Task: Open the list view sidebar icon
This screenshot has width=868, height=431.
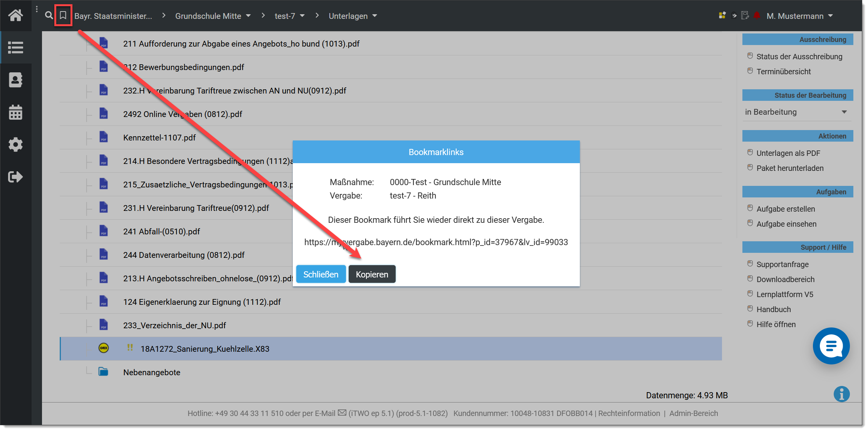Action: click(15, 48)
